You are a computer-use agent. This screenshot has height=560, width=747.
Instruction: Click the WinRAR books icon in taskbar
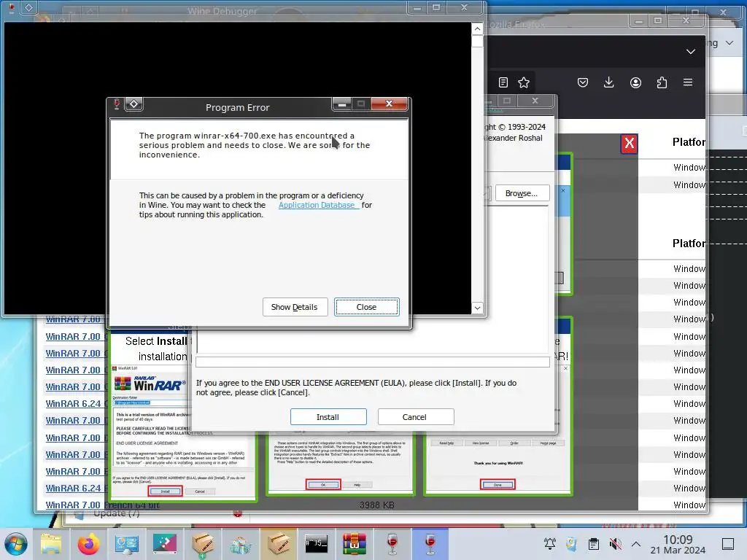[x=354, y=544]
